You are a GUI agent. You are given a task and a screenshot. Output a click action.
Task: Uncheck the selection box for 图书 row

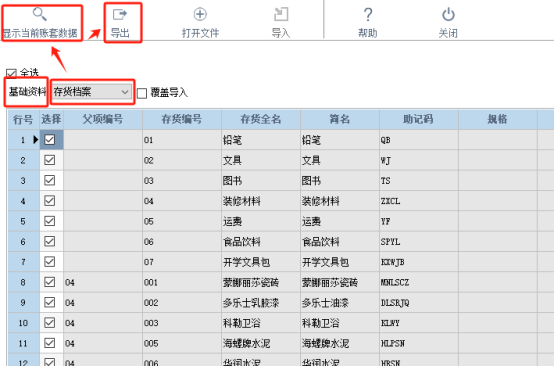click(x=49, y=180)
